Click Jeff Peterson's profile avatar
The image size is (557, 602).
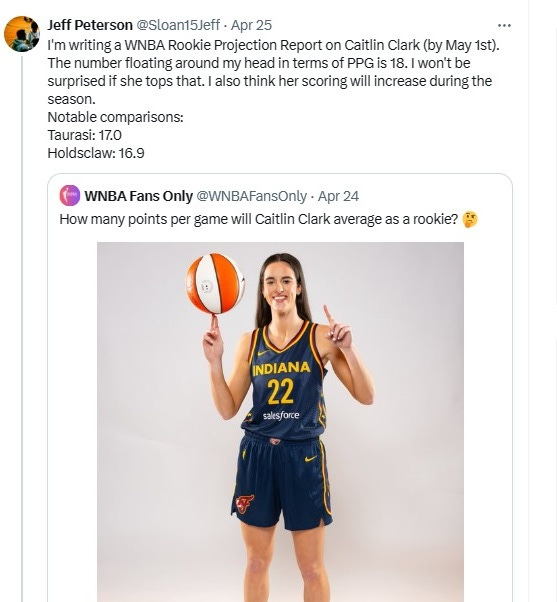(22, 34)
